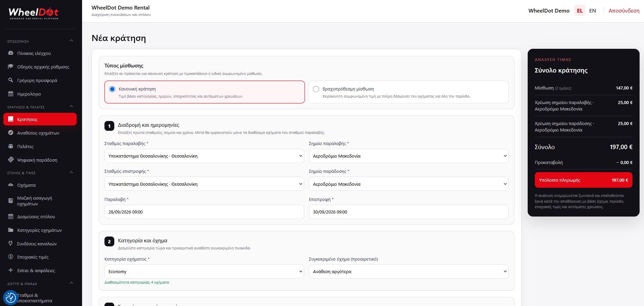Viewport: 644px width, 306px height.
Task: Switch language to EL
Action: click(580, 11)
